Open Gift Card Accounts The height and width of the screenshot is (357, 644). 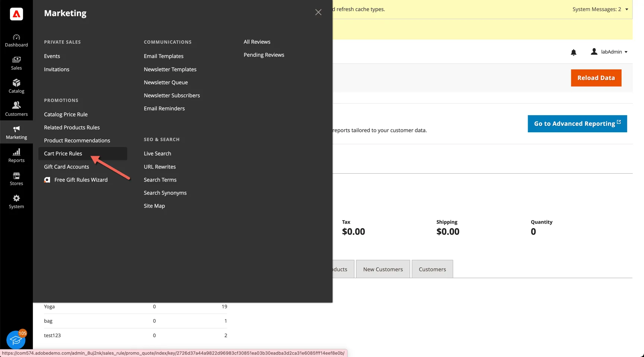tap(66, 167)
